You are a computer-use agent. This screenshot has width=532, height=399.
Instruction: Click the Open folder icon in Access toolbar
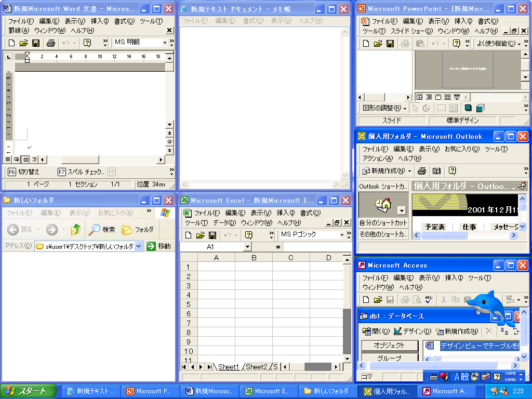[x=378, y=299]
